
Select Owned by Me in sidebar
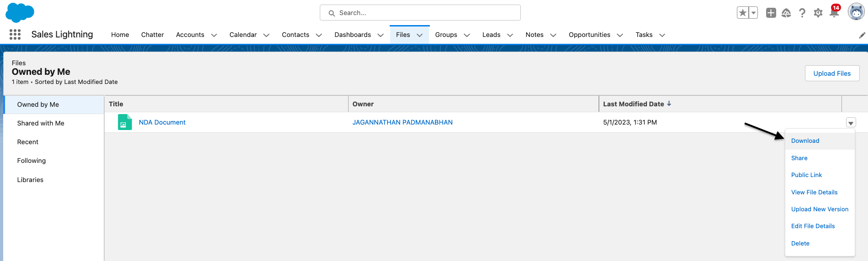click(x=54, y=104)
